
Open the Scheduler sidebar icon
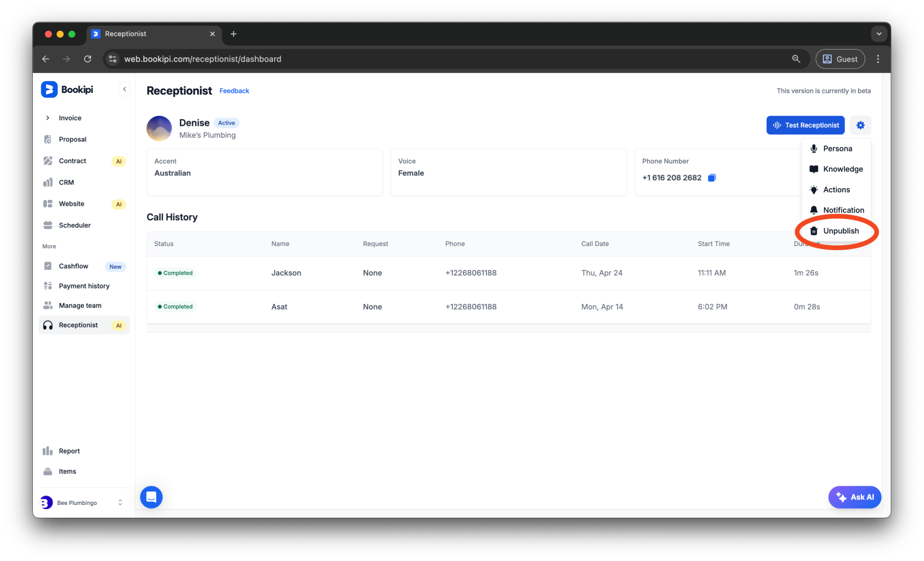pos(48,225)
